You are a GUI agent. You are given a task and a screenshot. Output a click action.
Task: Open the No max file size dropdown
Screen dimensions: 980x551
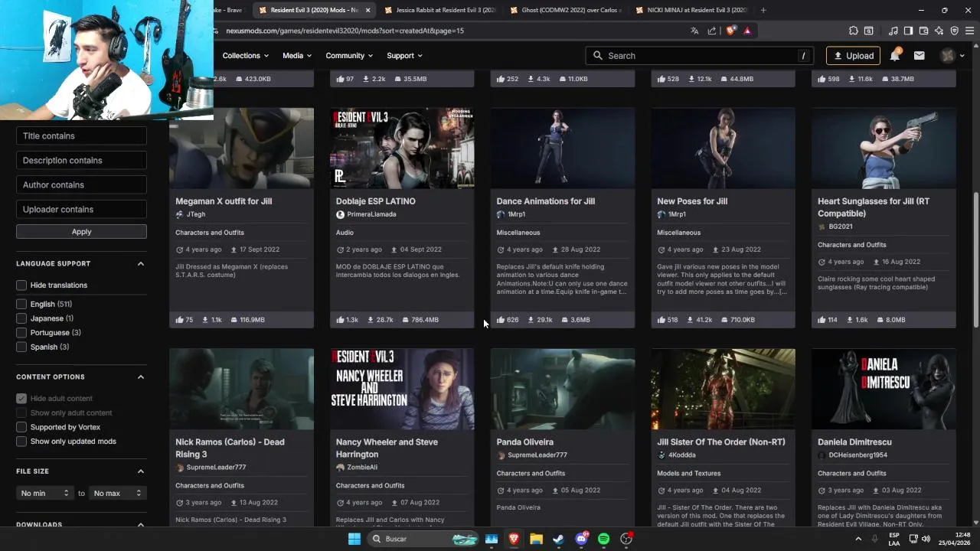pyautogui.click(x=118, y=493)
